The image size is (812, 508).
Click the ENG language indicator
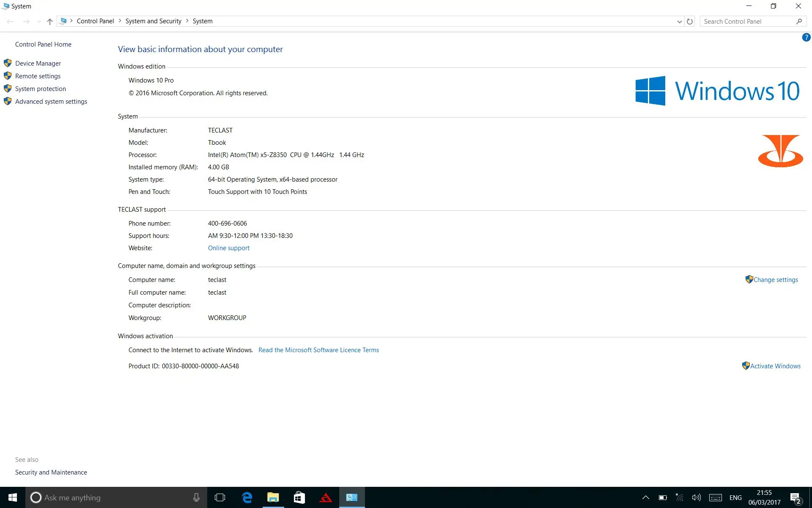tap(735, 497)
